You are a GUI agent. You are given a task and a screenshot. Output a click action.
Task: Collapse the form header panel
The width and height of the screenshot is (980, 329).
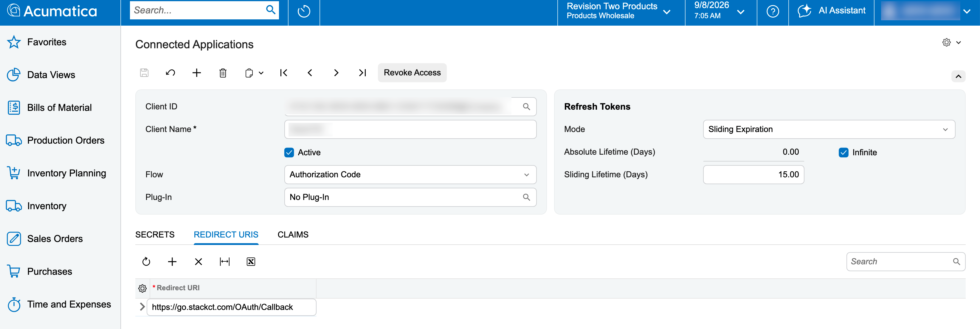(958, 77)
